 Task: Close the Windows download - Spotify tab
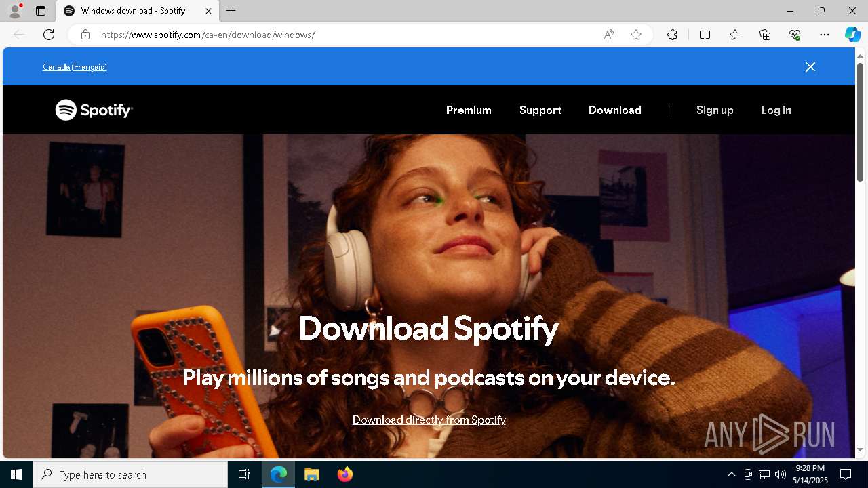(208, 11)
